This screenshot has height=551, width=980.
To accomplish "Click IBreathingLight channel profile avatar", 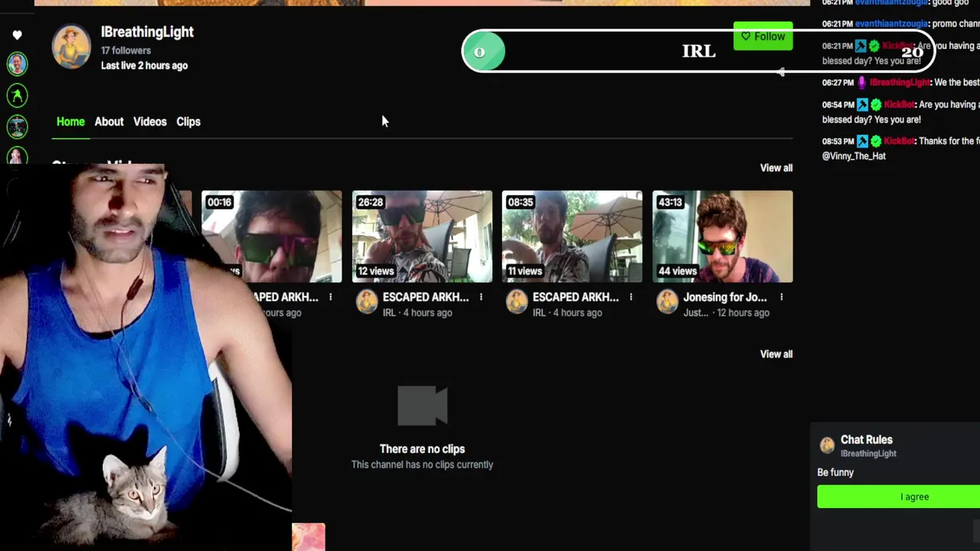I will [71, 47].
